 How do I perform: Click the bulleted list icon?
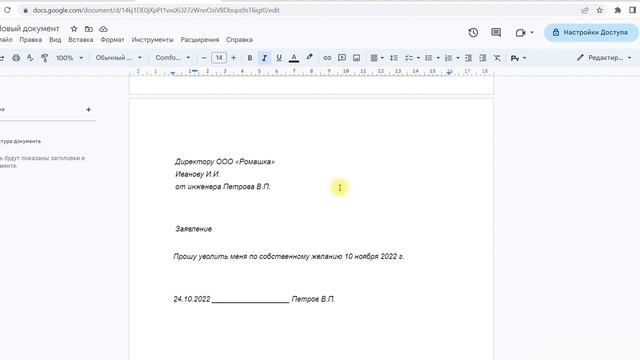[429, 58]
